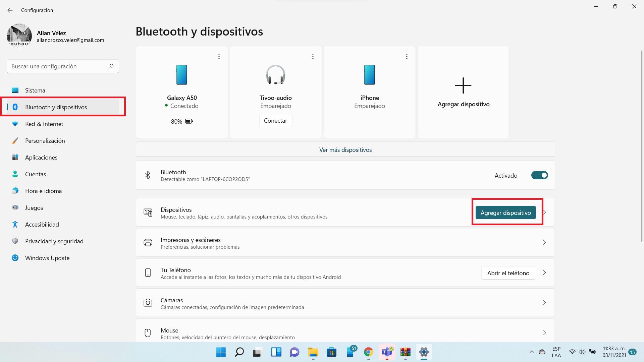Open Galaxy A50 options menu

coord(219,56)
